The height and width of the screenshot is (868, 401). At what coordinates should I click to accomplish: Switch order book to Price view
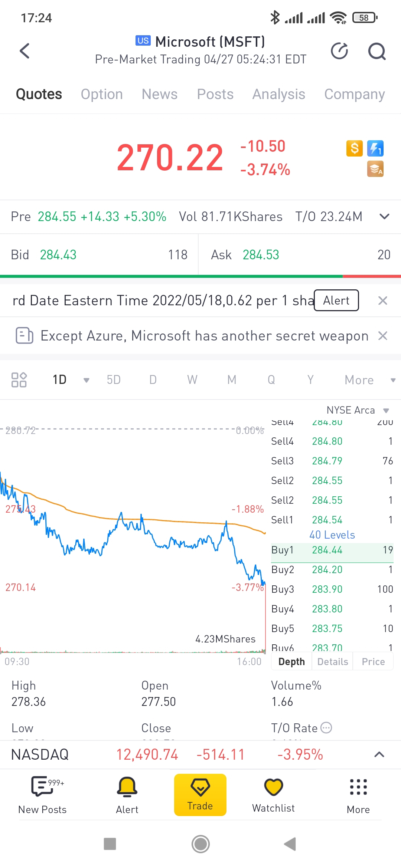[x=373, y=662]
